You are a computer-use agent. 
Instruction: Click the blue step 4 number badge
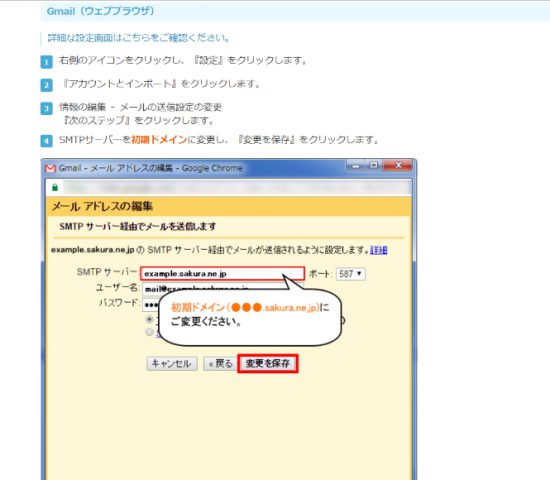pos(46,141)
